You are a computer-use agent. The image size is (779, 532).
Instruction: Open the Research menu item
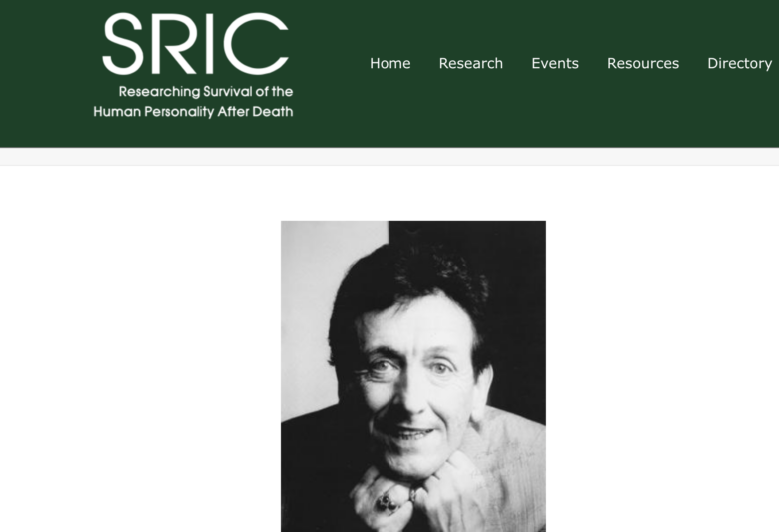pyautogui.click(x=471, y=63)
